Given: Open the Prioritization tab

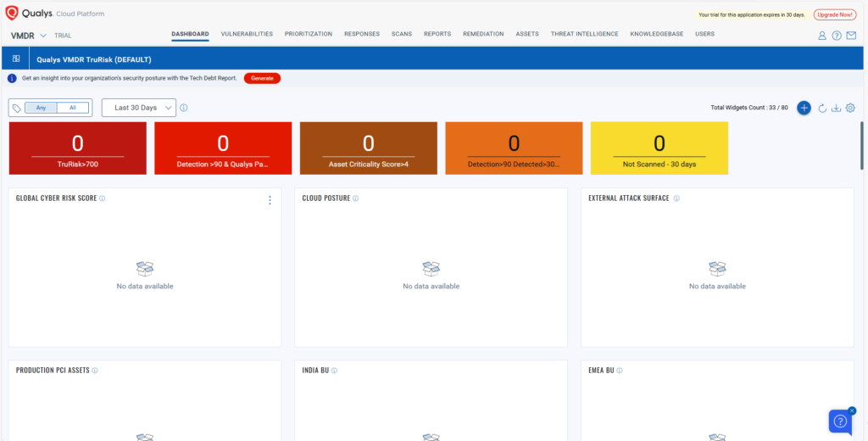Looking at the screenshot, I should click(x=309, y=35).
